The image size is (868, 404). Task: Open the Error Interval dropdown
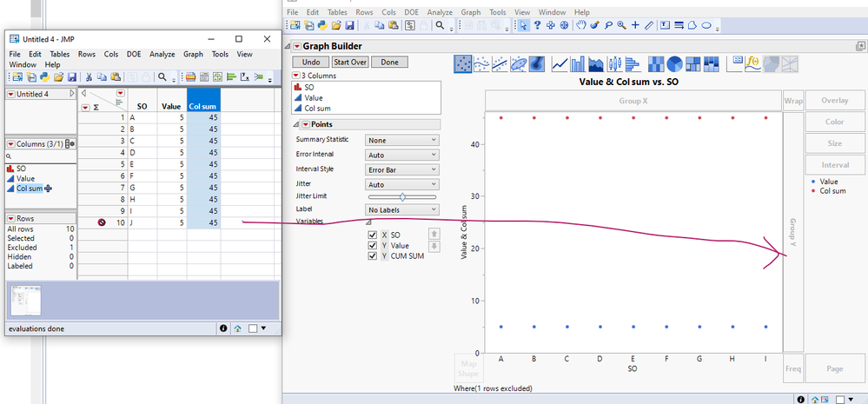pos(402,156)
